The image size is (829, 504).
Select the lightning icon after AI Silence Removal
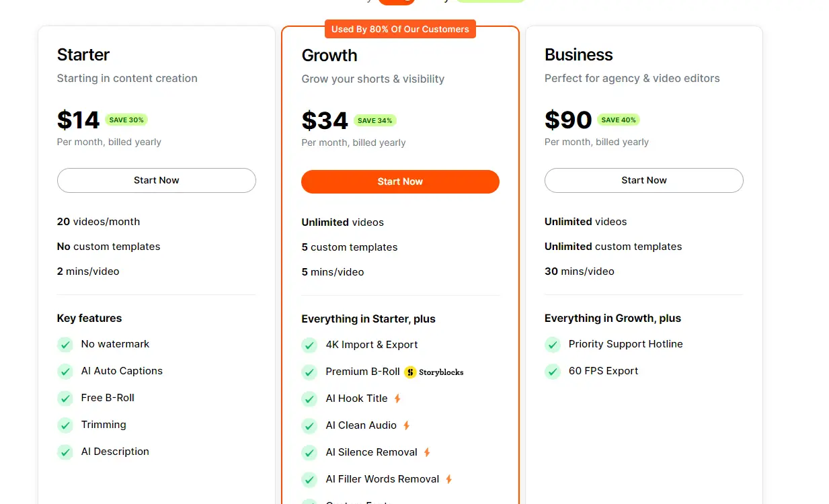click(x=427, y=452)
